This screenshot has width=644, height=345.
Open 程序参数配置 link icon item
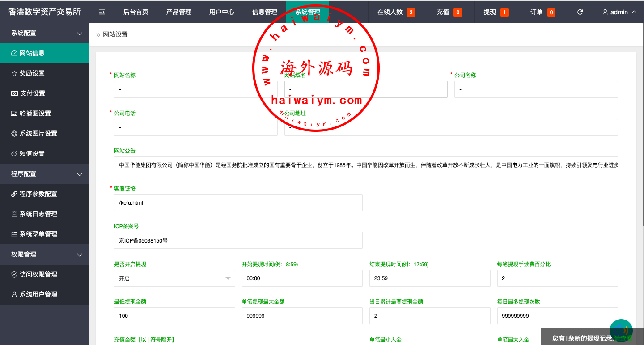(x=38, y=194)
